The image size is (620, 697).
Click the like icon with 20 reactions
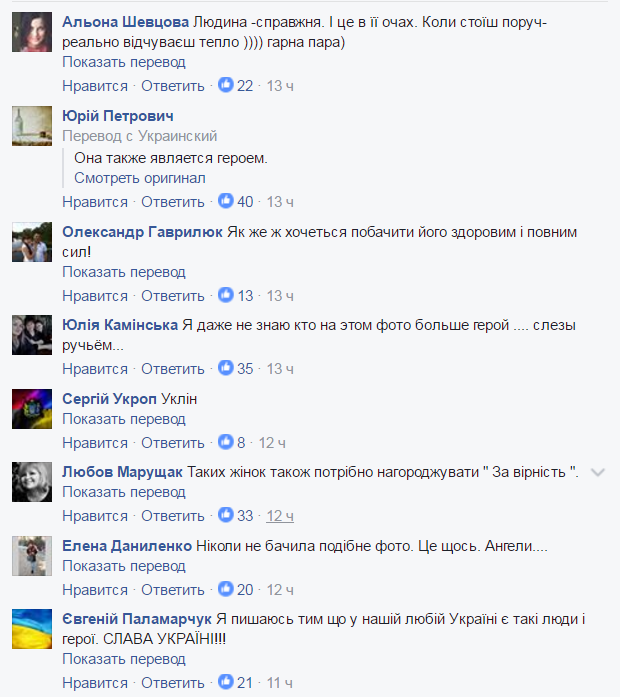tap(226, 589)
